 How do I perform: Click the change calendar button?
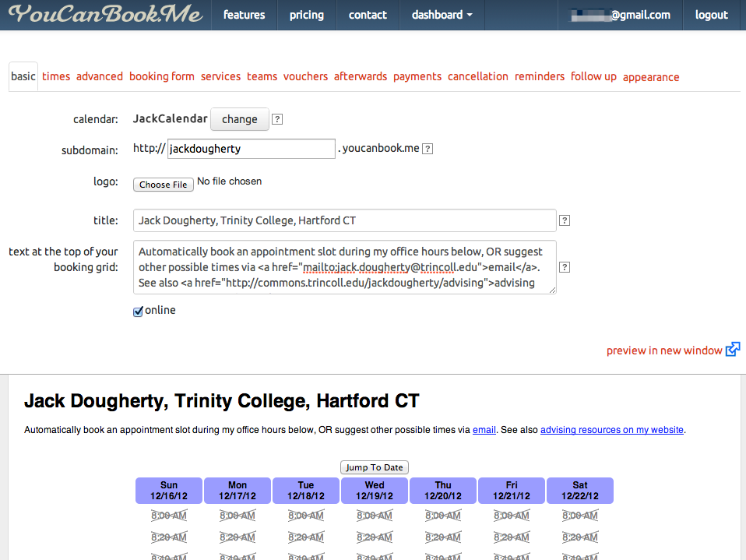(x=239, y=119)
